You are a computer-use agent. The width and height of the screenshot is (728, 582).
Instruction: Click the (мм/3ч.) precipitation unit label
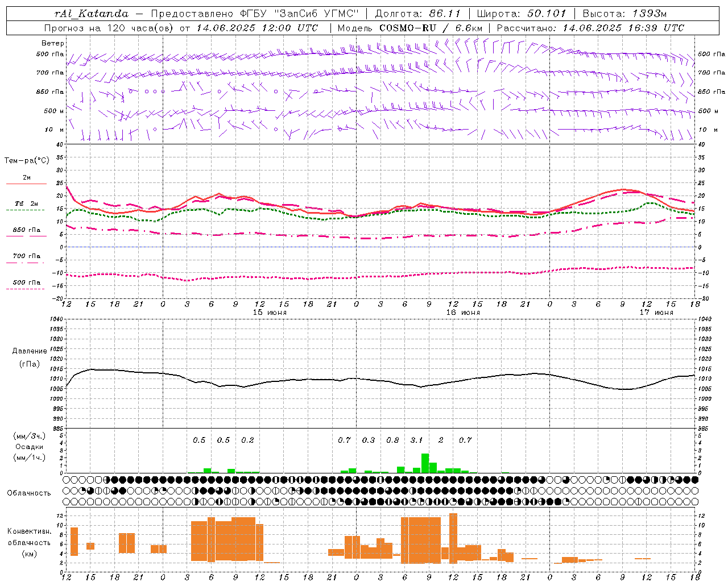click(x=30, y=435)
